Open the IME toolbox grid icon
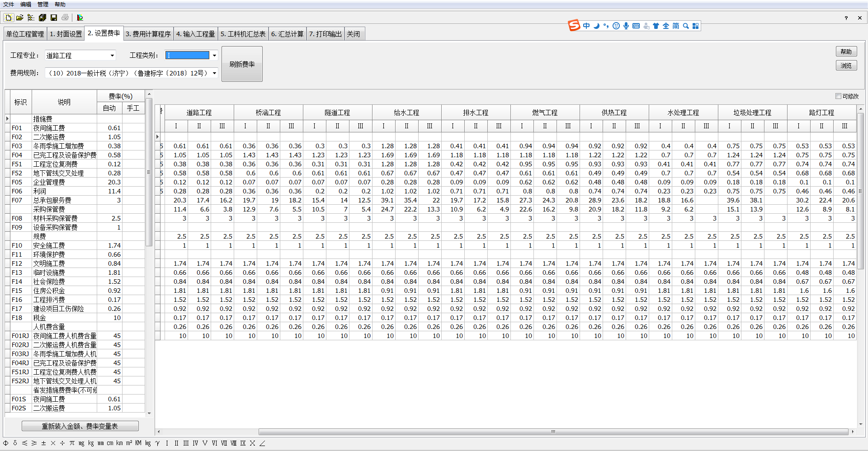This screenshot has width=868, height=451. [x=696, y=26]
